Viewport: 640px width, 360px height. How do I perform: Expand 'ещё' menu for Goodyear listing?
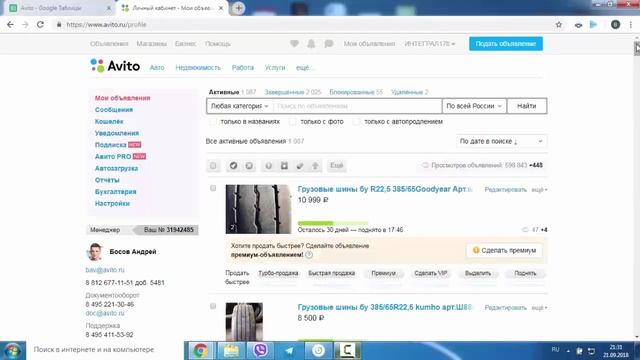539,190
